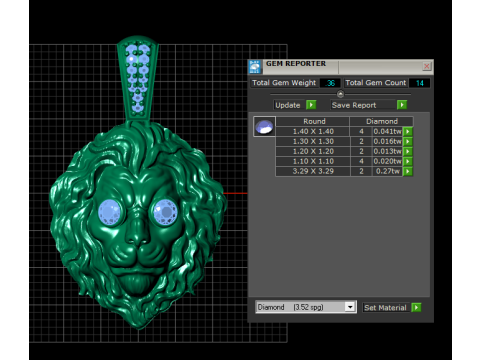Click the green arrow on 1.40 X 1.40 row
The width and height of the screenshot is (480, 360).
coord(408,131)
